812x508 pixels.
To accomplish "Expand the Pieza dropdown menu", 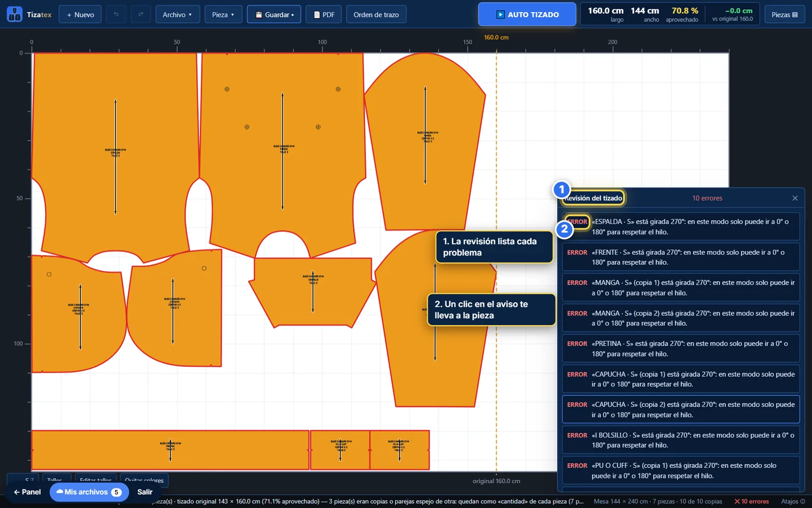I will tap(223, 14).
